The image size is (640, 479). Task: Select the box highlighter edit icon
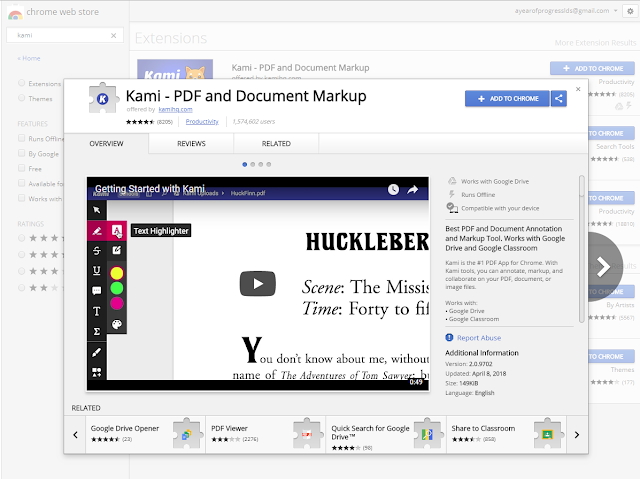tap(117, 250)
